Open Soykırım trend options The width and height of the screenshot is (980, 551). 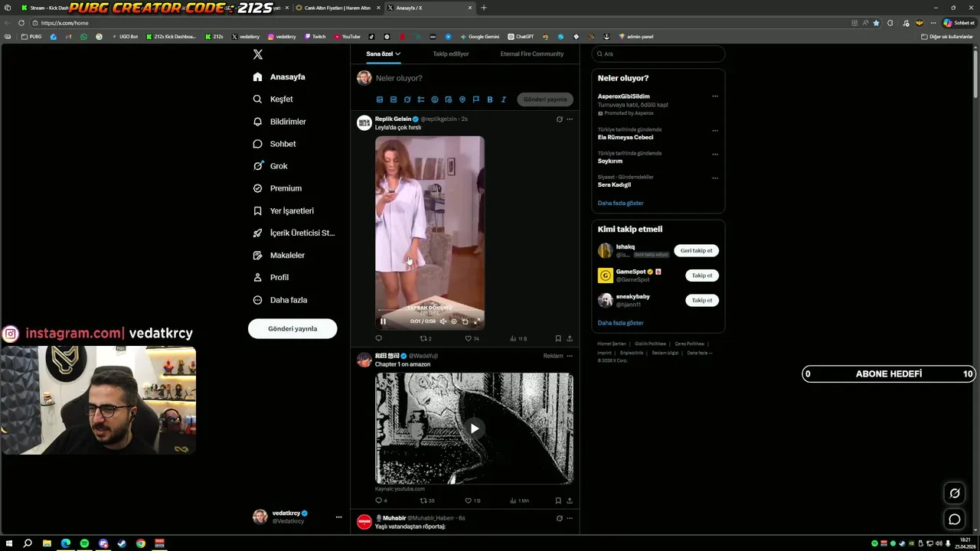click(x=715, y=155)
